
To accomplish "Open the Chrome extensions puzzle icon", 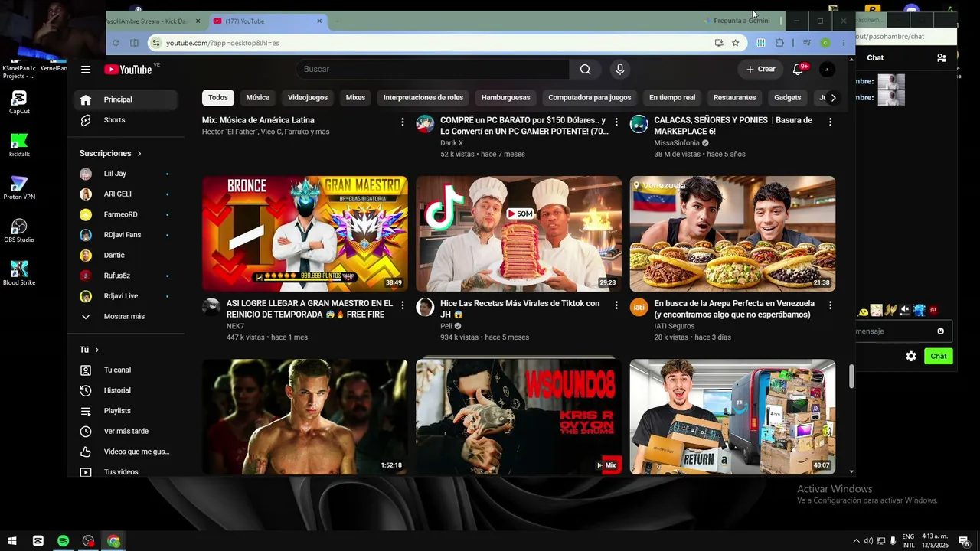I will (779, 43).
